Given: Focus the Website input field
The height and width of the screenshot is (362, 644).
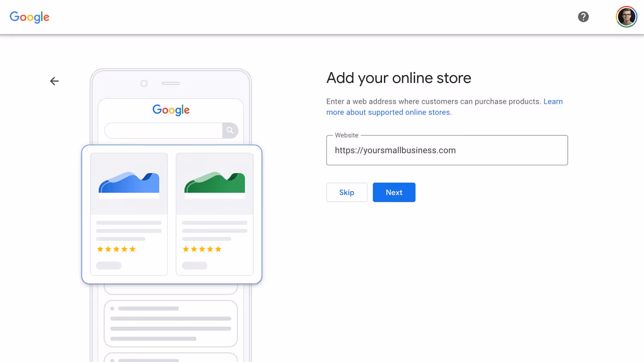Looking at the screenshot, I should click(447, 150).
